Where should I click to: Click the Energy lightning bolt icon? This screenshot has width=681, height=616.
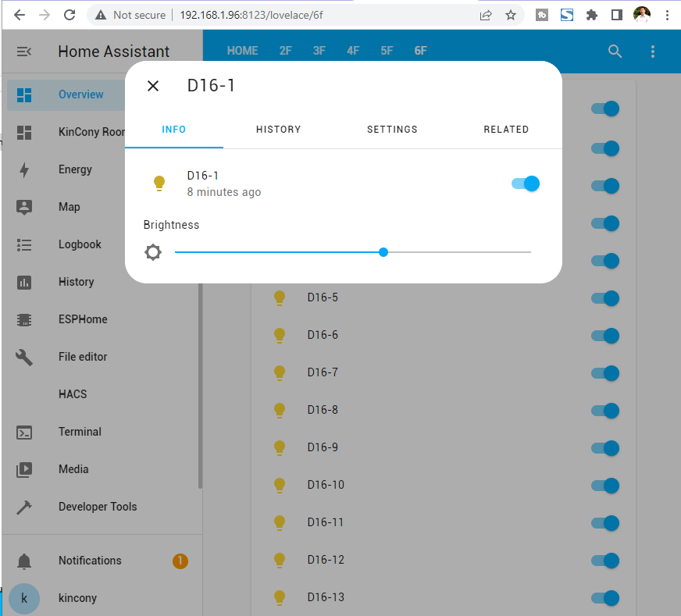pyautogui.click(x=24, y=170)
